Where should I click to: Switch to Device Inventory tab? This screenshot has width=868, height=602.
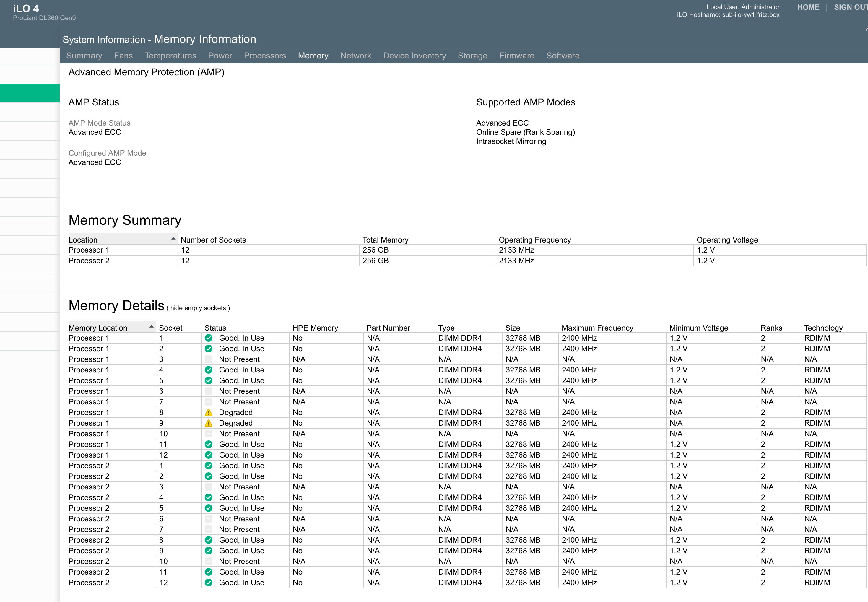click(x=415, y=56)
